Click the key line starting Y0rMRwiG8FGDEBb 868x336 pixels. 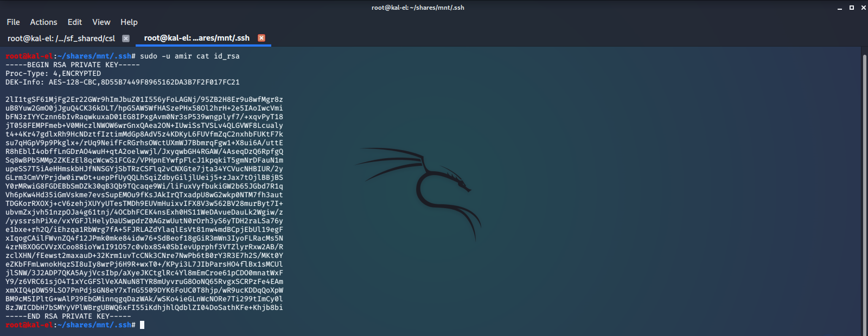point(144,186)
